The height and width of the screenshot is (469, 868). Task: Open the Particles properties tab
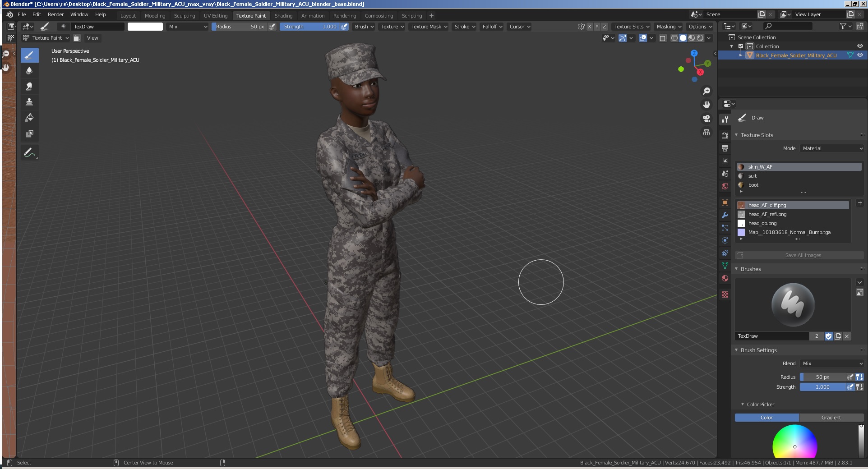pyautogui.click(x=725, y=228)
